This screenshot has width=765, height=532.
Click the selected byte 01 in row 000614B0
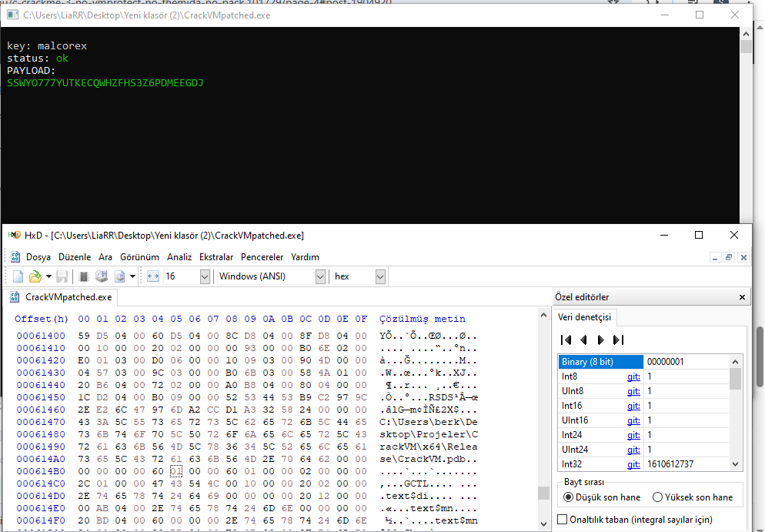pyautogui.click(x=176, y=471)
